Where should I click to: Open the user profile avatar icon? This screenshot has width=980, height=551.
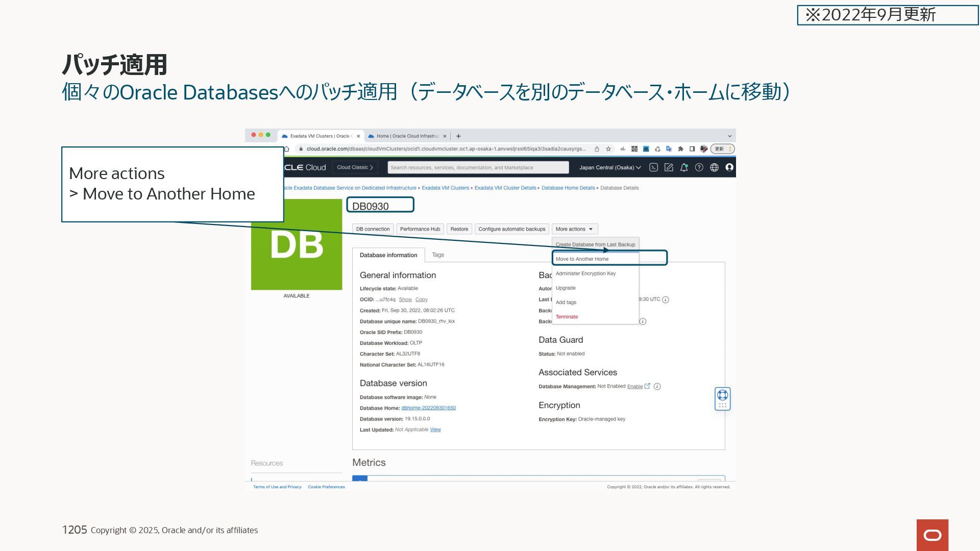coord(729,167)
